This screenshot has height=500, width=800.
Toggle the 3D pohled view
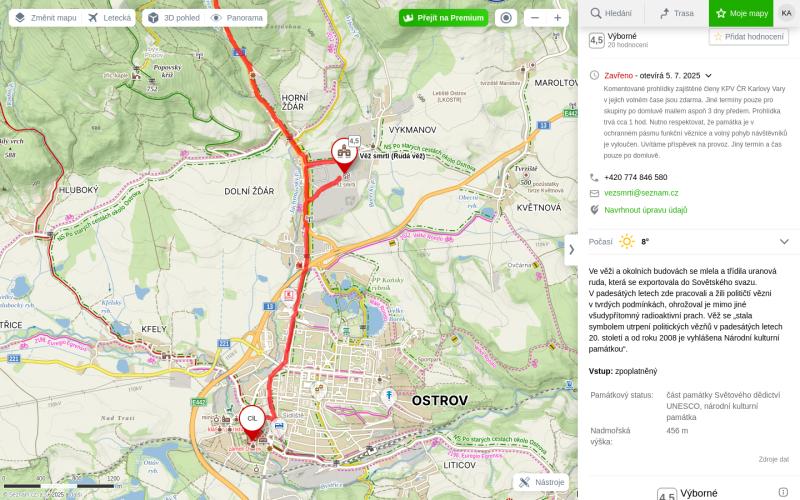click(x=173, y=18)
